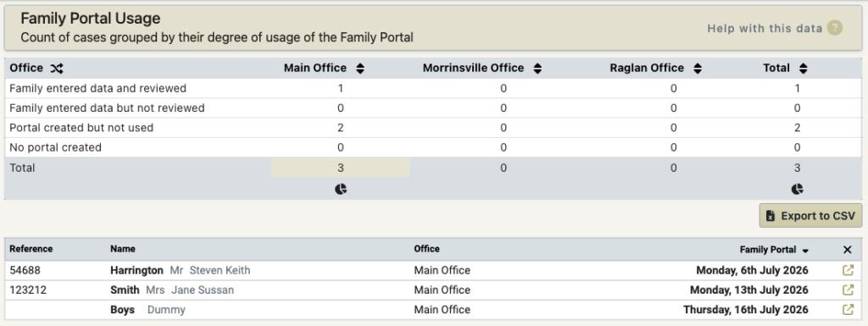This screenshot has height=326, width=868.
Task: Select the highlighted Main Office total cell
Action: (x=341, y=168)
